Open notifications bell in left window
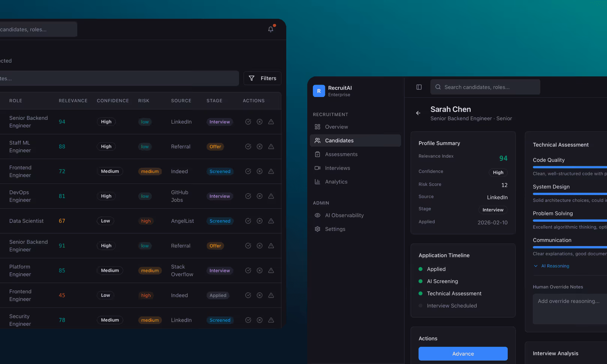Viewport: 607px width, 364px height. click(271, 29)
